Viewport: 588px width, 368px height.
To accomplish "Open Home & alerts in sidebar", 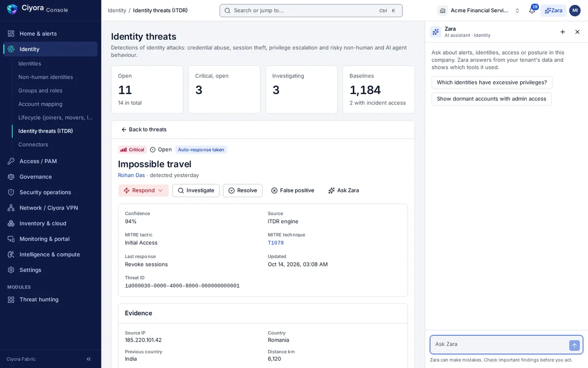I will click(50, 33).
